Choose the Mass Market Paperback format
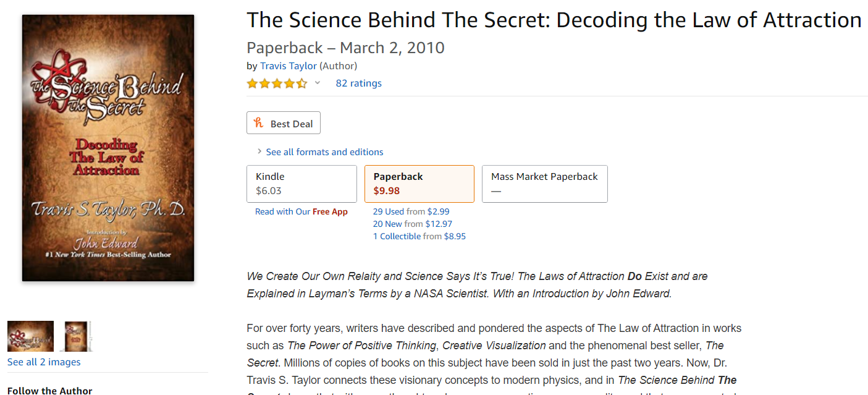Viewport: 868px width, 395px height. tap(545, 184)
